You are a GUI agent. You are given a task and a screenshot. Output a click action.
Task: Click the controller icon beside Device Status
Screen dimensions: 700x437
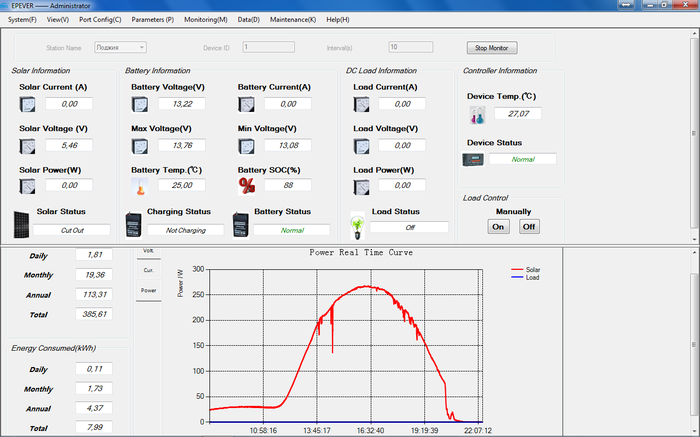point(473,159)
